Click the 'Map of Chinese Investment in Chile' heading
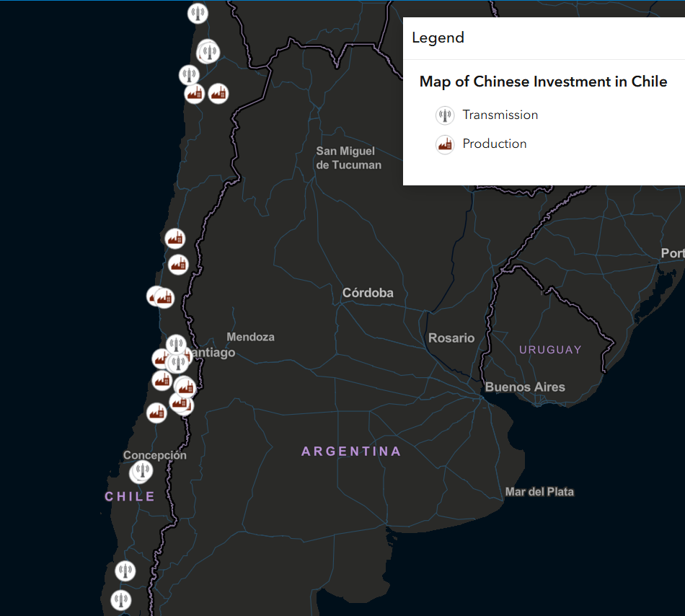 (x=543, y=82)
